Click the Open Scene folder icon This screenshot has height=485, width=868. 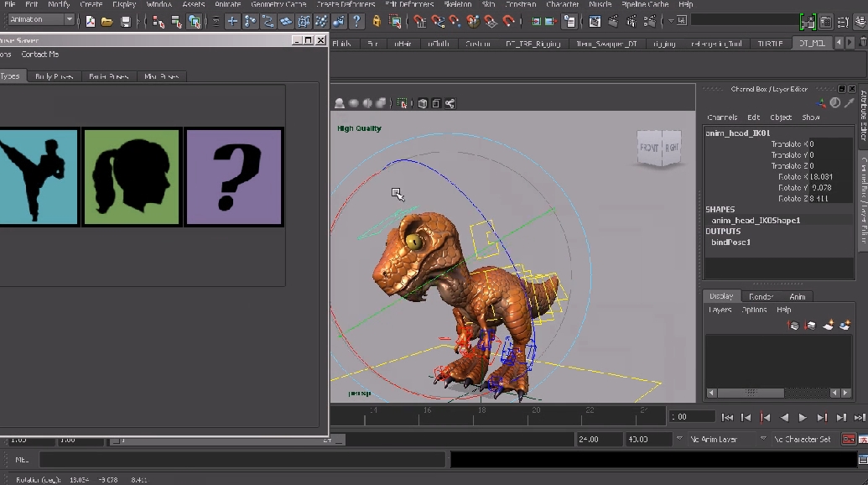pos(107,22)
